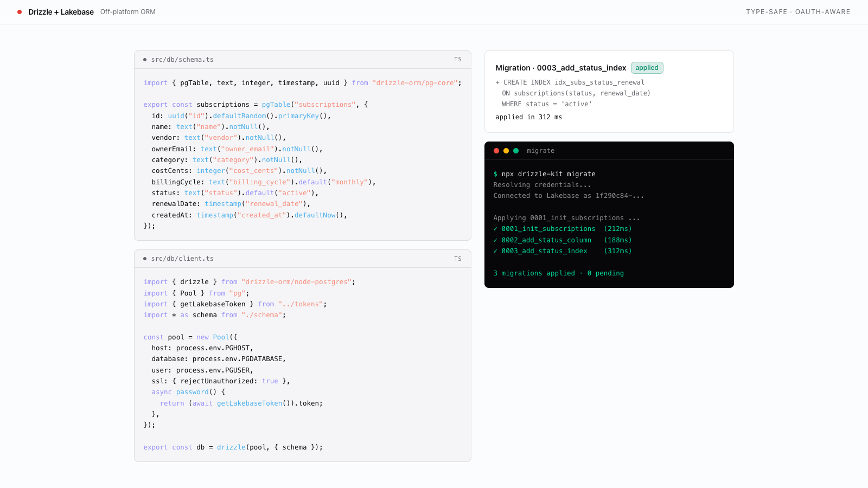Click the red close dot of the migrate terminal

pyautogui.click(x=496, y=151)
